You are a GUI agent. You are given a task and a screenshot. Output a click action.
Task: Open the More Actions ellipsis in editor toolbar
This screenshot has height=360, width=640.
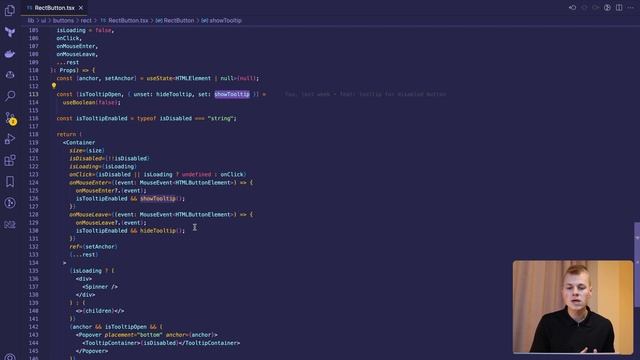[x=631, y=7]
